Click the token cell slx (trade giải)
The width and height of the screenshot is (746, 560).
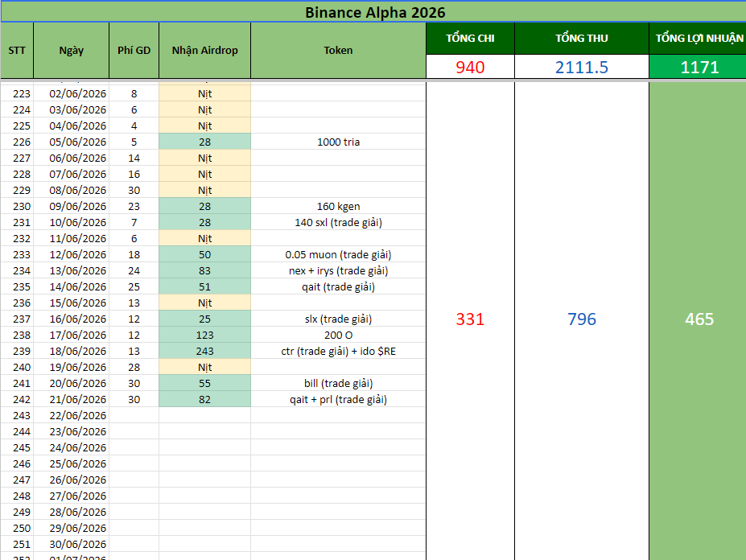click(x=338, y=319)
